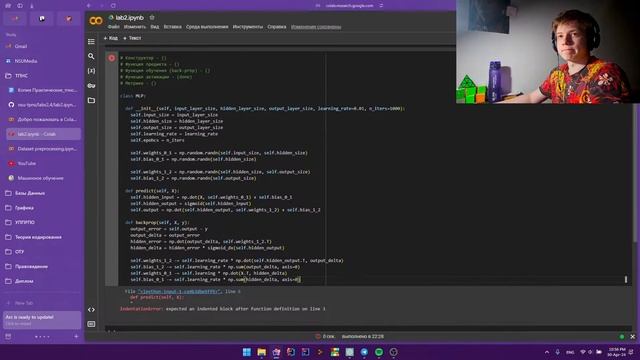
Task: Click the Colab logo
Action: pyautogui.click(x=96, y=20)
